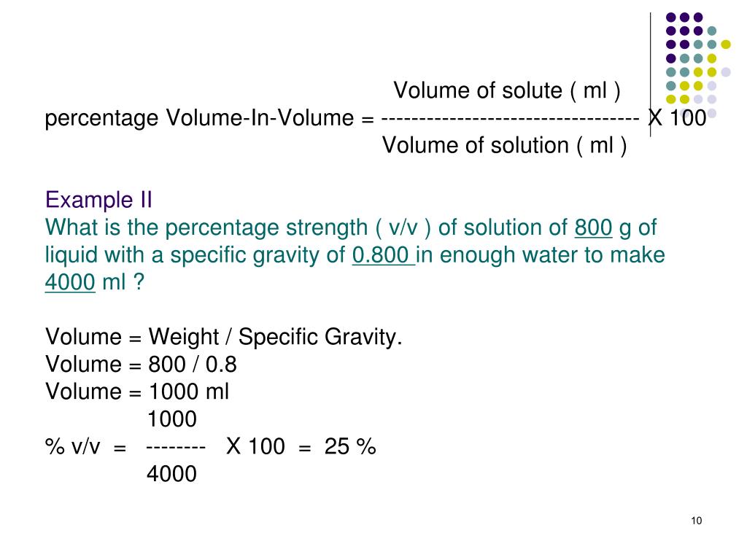Screen dimensions: 747x560
Task: Click 'Volume = 1000 ml' line
Action: click(x=137, y=392)
